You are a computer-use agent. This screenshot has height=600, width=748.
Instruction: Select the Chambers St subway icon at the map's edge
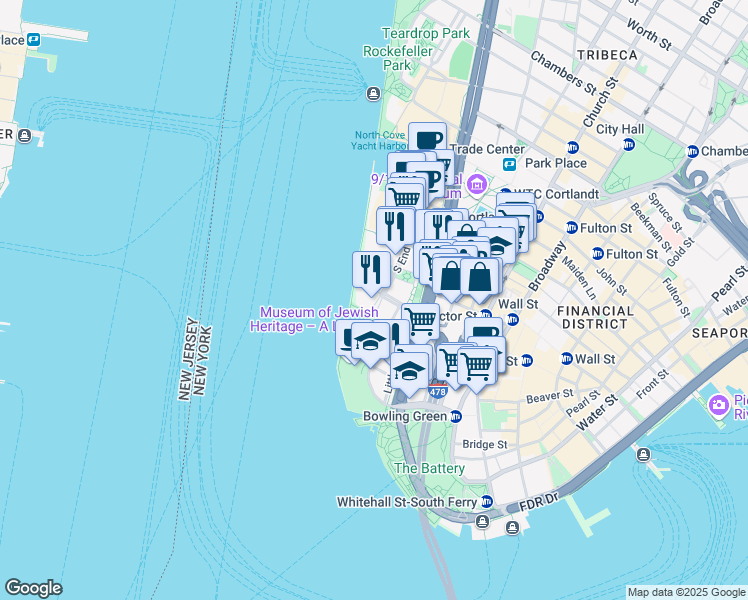coord(693,152)
